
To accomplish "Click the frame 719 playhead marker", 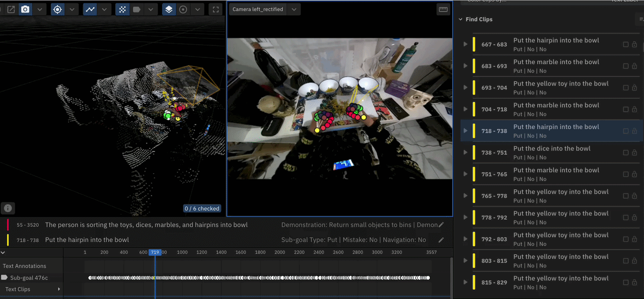I will pyautogui.click(x=155, y=252).
